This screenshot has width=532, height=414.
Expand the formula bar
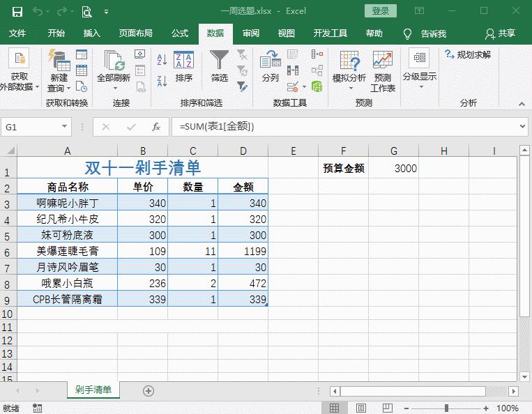522,126
